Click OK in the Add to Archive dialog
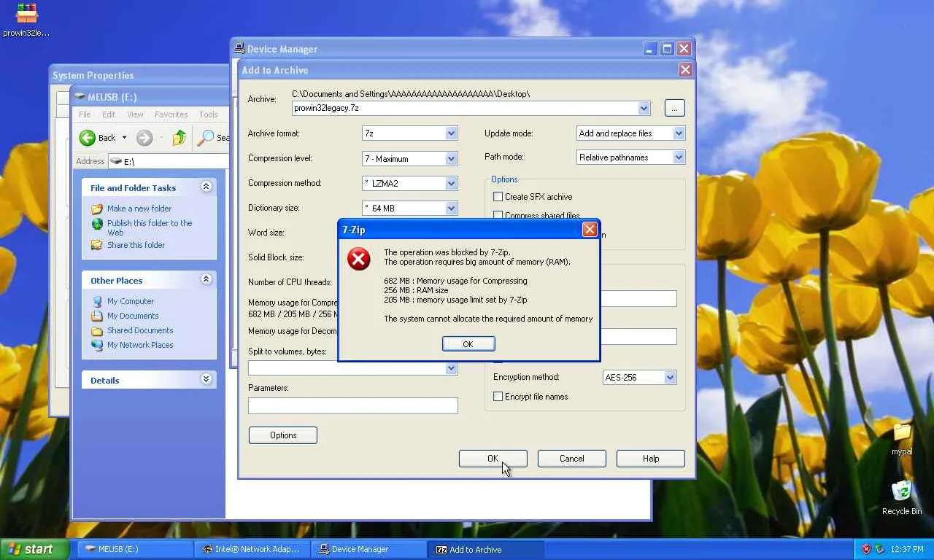 (493, 459)
